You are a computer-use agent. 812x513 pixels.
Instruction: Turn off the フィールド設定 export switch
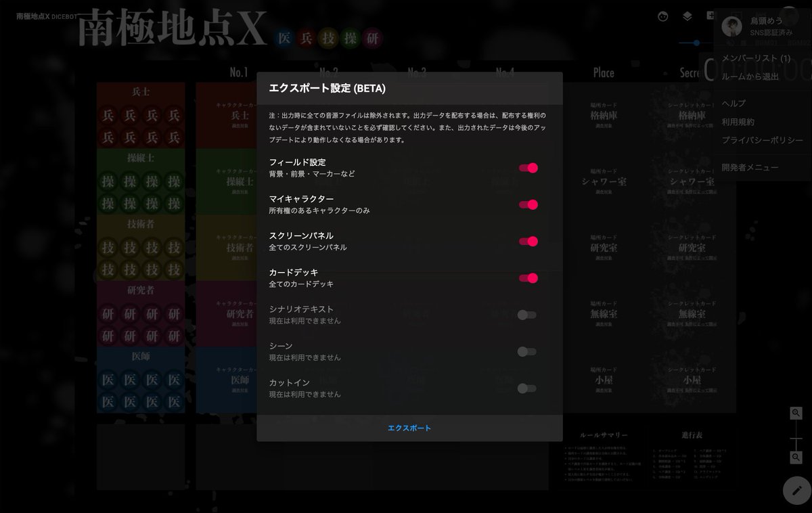[x=528, y=168]
